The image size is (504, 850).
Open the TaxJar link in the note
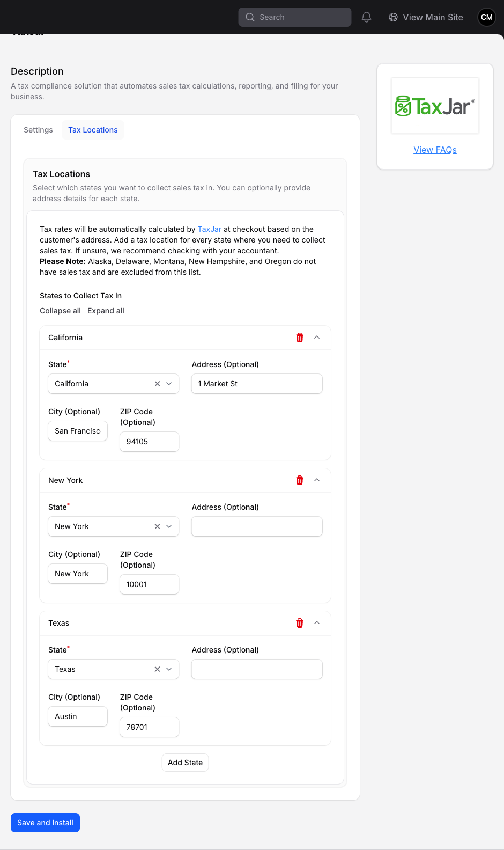(210, 229)
